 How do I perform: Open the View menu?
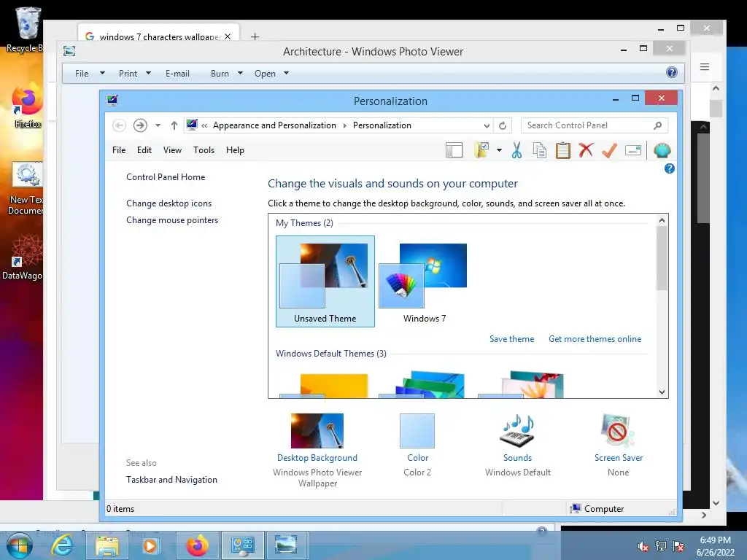click(x=172, y=150)
